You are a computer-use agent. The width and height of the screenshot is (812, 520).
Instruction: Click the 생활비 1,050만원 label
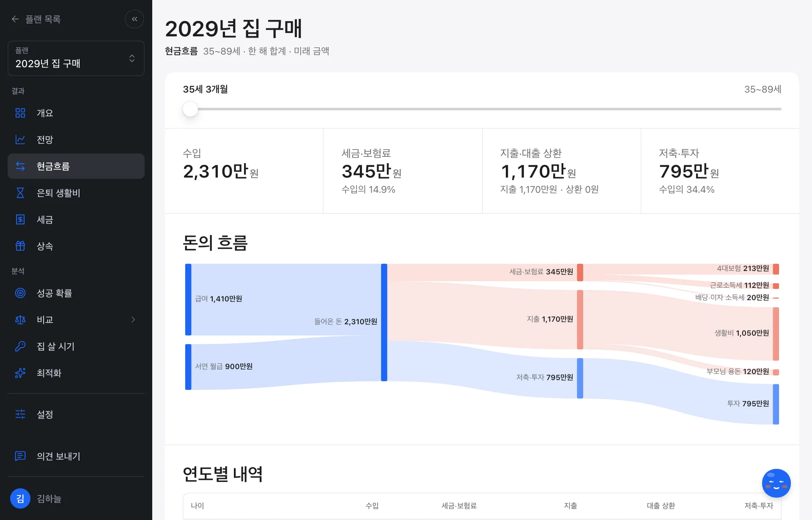[x=742, y=333]
